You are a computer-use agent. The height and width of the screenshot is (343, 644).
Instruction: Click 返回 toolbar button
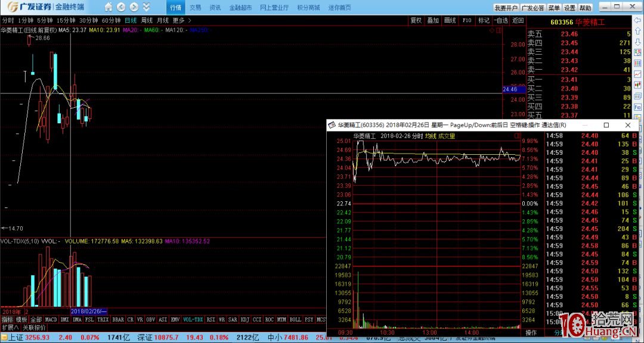[518, 20]
